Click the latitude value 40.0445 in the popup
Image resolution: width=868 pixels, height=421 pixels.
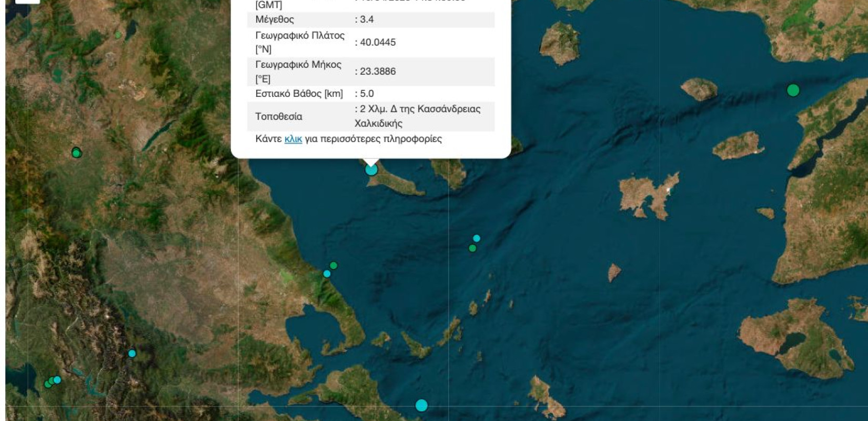[x=377, y=42]
